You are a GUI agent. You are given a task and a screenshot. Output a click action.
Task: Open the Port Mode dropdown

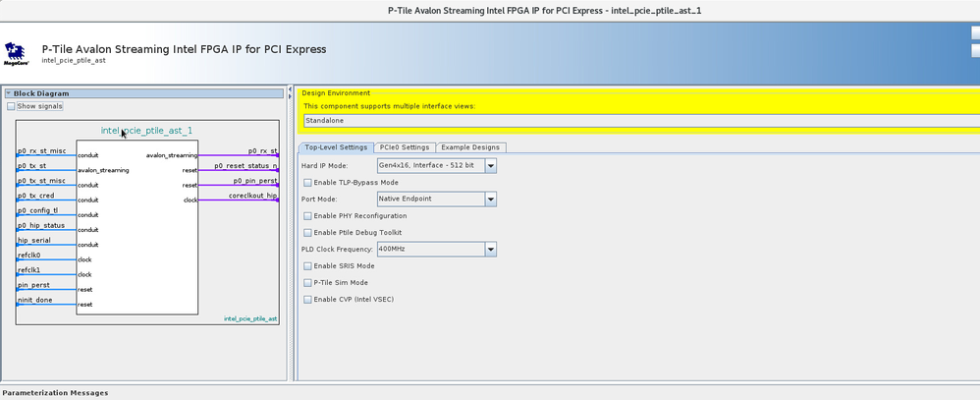point(491,200)
